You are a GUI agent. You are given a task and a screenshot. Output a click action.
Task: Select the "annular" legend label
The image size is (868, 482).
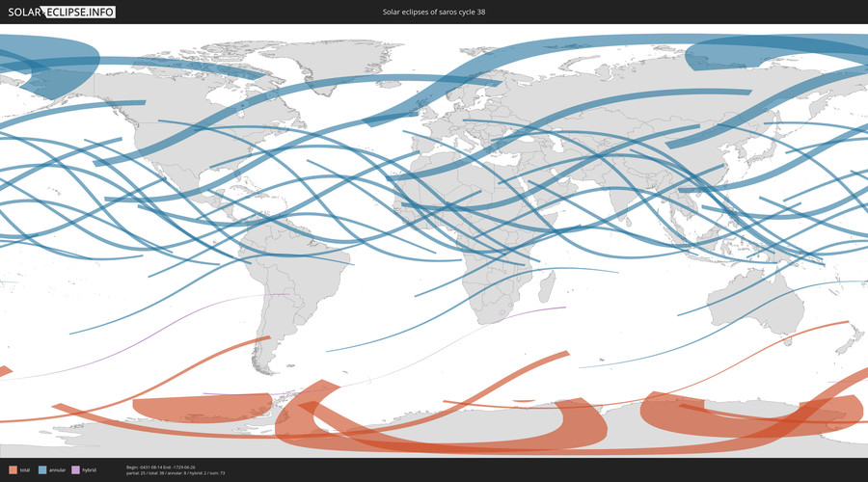(x=57, y=469)
